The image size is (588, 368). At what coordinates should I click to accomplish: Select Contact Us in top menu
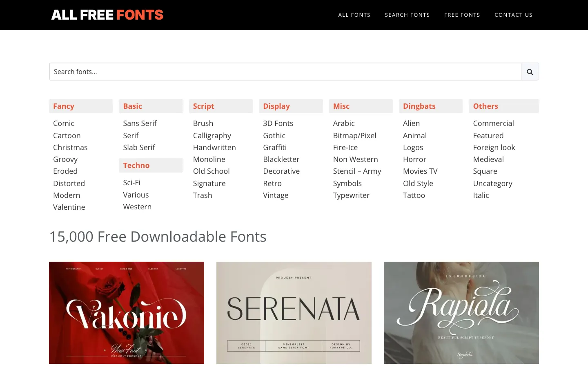[513, 15]
